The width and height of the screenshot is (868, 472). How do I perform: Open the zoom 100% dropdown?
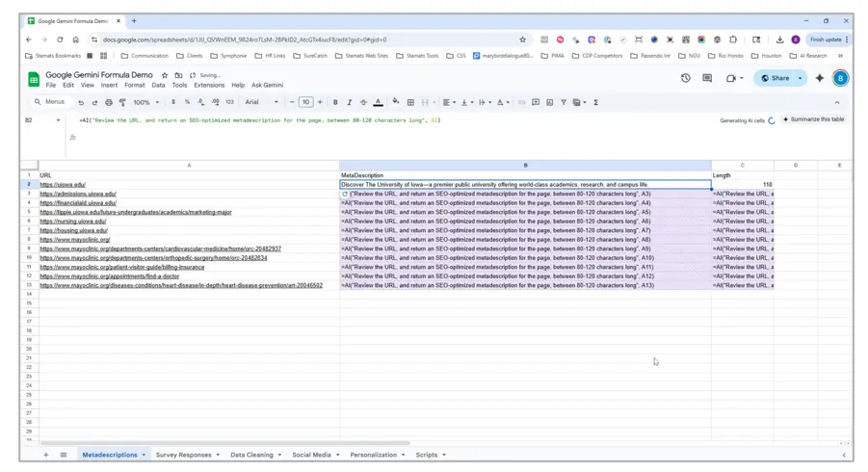pyautogui.click(x=146, y=102)
